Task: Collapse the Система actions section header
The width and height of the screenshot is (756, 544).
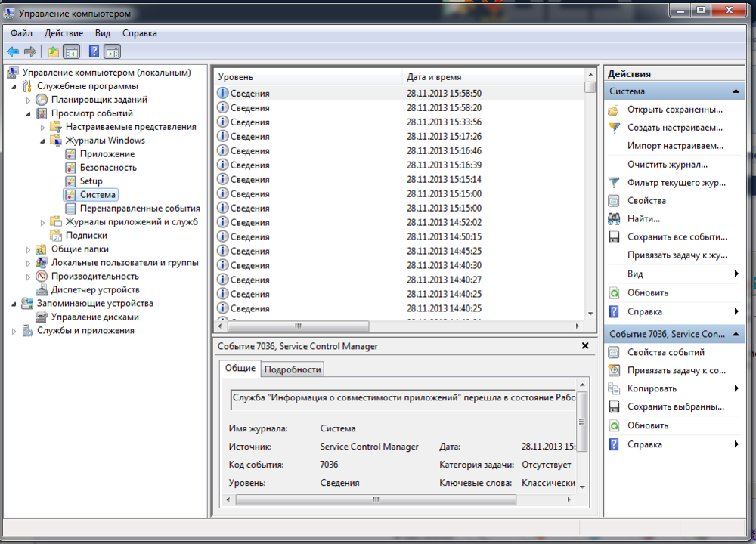Action: [x=674, y=91]
